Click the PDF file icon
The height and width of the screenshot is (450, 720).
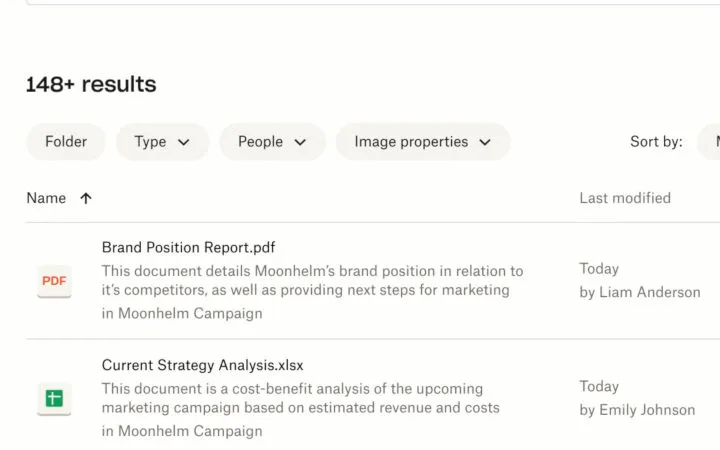pos(54,281)
